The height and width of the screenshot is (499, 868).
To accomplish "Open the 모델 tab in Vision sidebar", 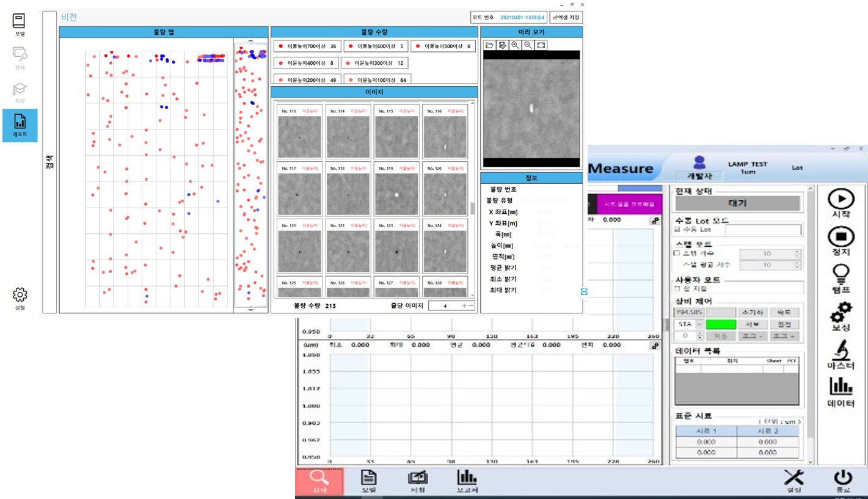I will (x=20, y=25).
